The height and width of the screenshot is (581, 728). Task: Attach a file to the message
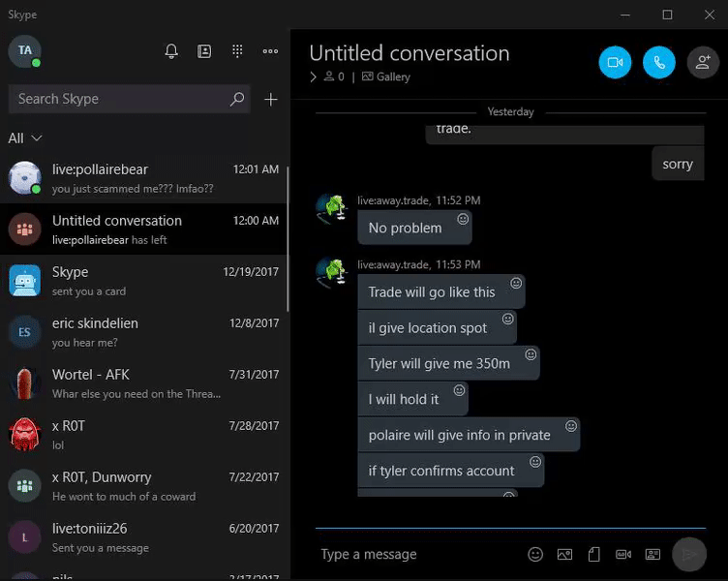click(593, 554)
